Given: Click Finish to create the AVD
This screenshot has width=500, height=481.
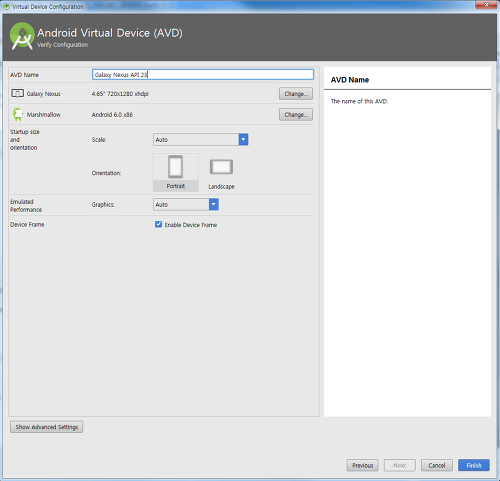Looking at the screenshot, I should (474, 465).
